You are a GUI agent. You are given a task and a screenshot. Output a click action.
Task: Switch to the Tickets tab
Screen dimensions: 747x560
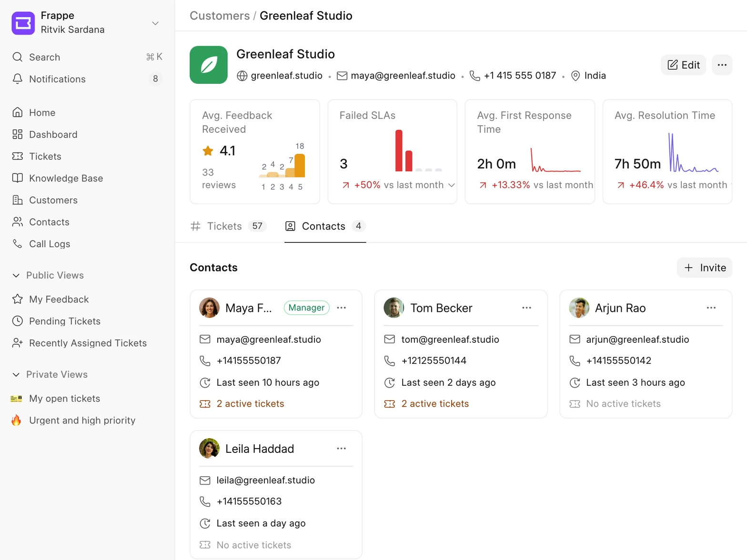click(229, 226)
